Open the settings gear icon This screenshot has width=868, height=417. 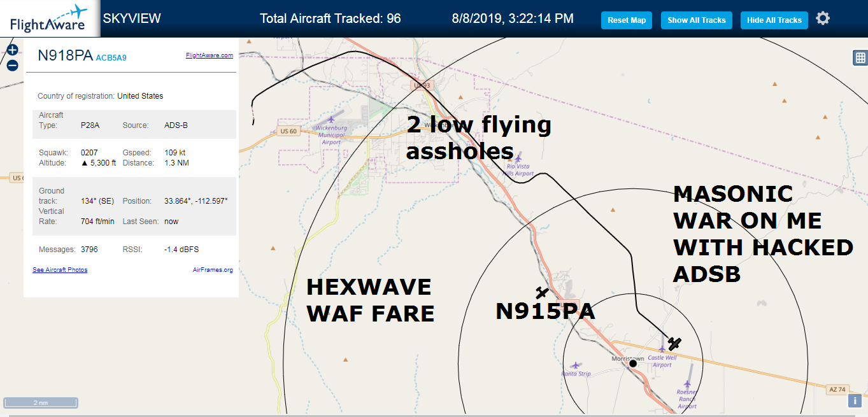(823, 18)
